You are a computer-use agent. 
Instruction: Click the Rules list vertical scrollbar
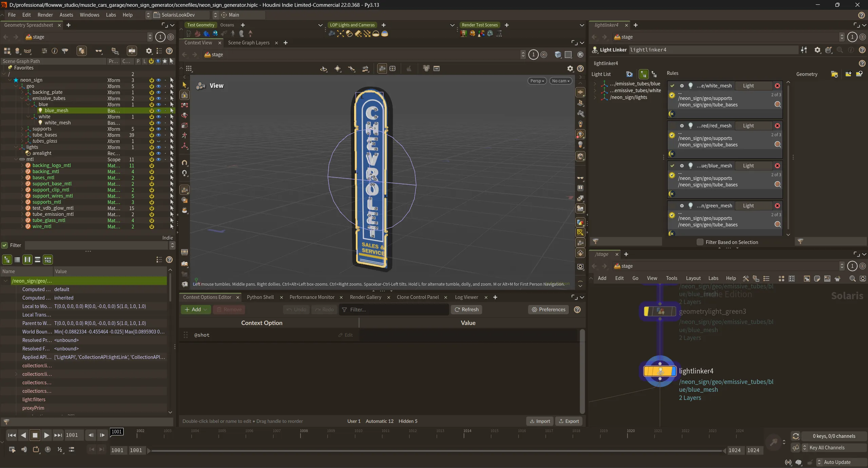pos(788,158)
